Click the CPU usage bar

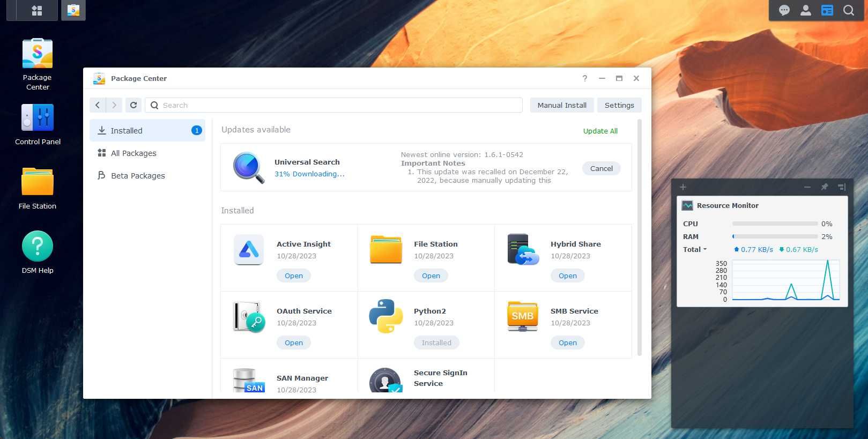coord(775,224)
